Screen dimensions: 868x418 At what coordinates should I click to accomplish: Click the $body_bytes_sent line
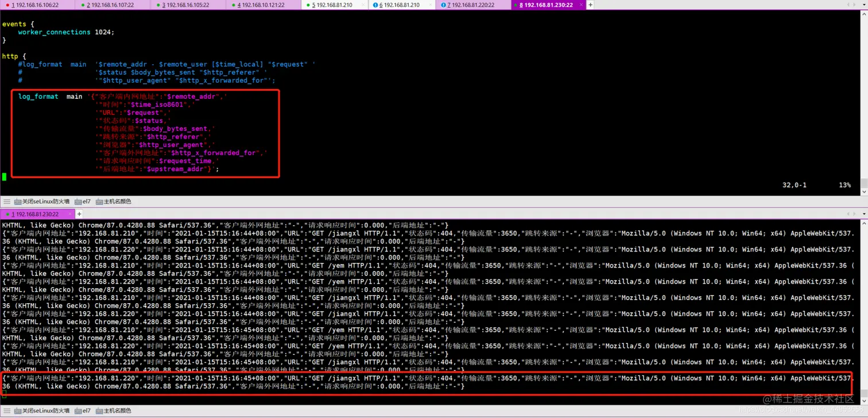156,129
